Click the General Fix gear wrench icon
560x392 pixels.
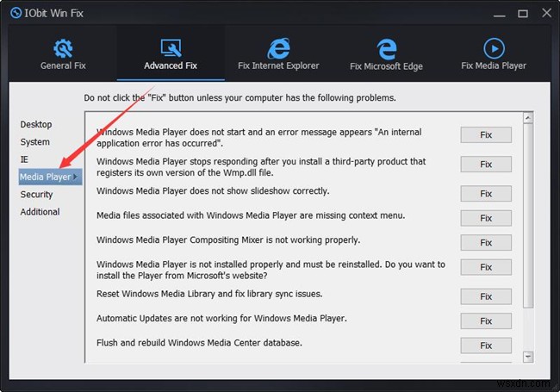63,48
